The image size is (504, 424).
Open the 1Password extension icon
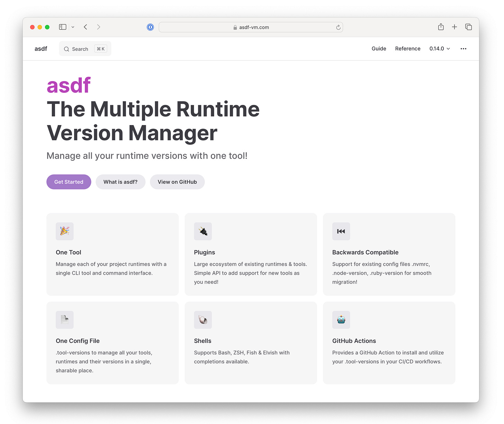(150, 27)
